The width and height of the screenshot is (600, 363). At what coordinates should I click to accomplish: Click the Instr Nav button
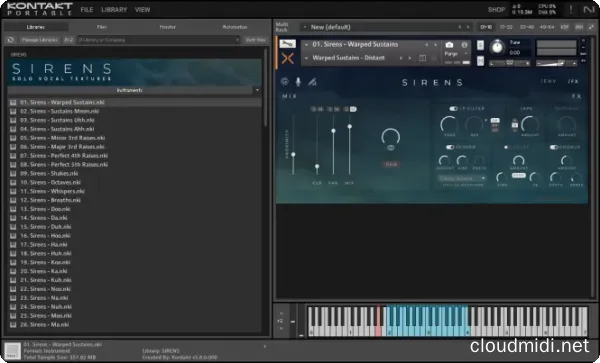click(255, 40)
